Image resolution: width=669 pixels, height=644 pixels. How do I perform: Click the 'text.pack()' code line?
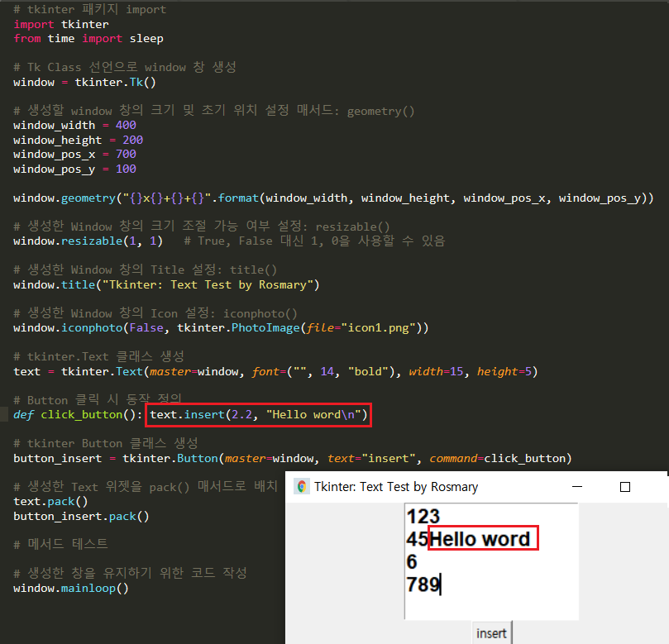(x=50, y=502)
